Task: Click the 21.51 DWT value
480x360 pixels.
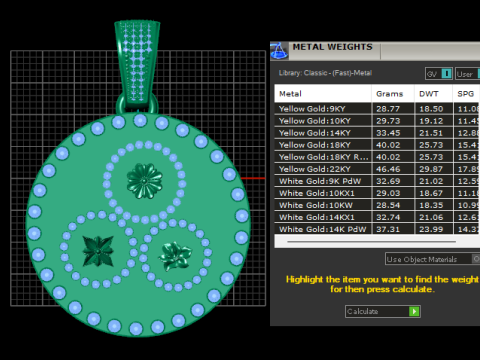Action: coord(431,133)
